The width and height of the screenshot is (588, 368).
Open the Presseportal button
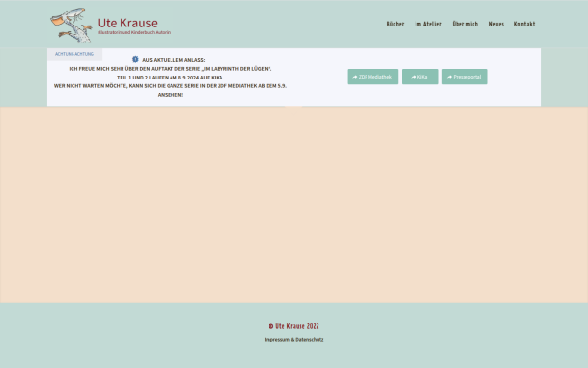(x=465, y=77)
